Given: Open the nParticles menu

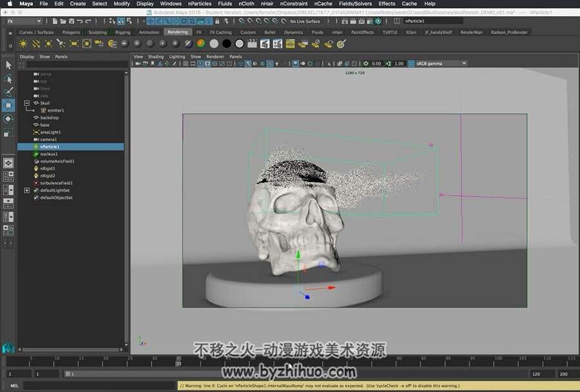Looking at the screenshot, I should [199, 4].
